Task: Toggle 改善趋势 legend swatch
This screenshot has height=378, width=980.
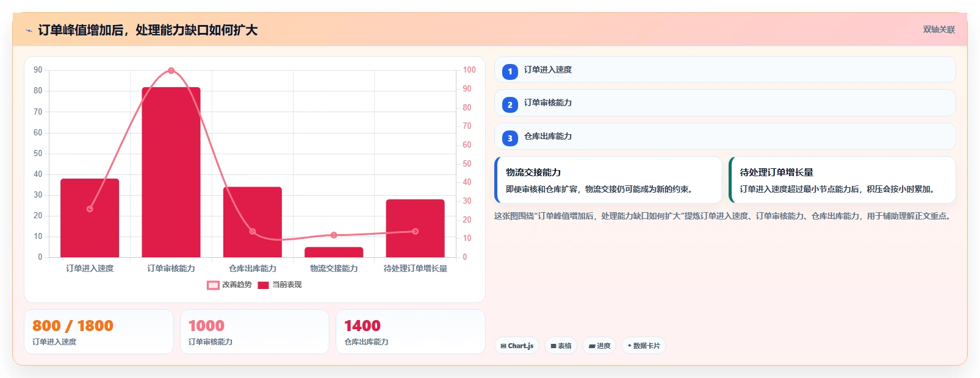Action: (x=213, y=285)
